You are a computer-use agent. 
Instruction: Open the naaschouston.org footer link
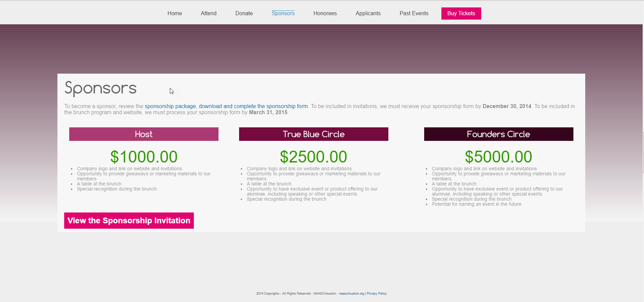[x=351, y=294]
